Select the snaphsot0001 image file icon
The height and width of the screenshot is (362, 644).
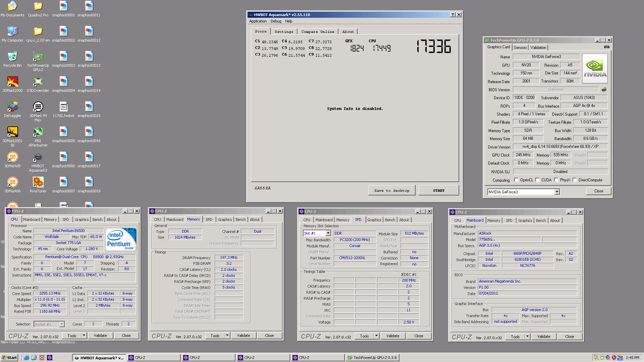(63, 9)
